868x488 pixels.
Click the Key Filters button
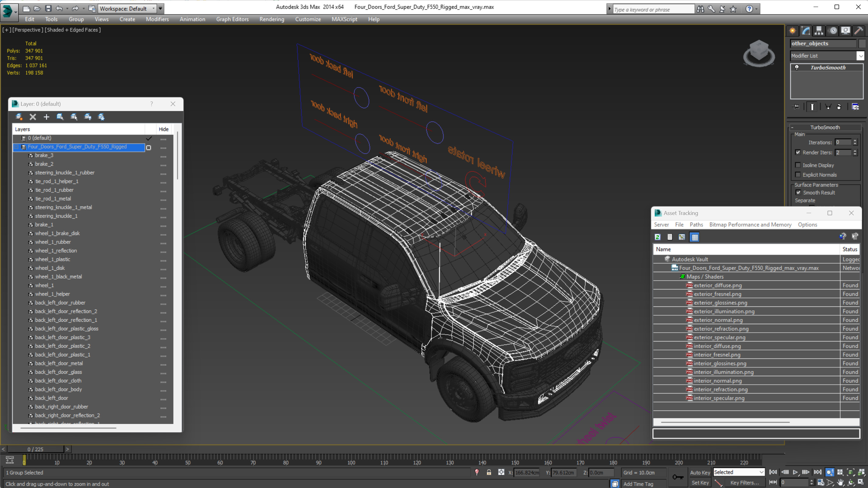point(744,483)
